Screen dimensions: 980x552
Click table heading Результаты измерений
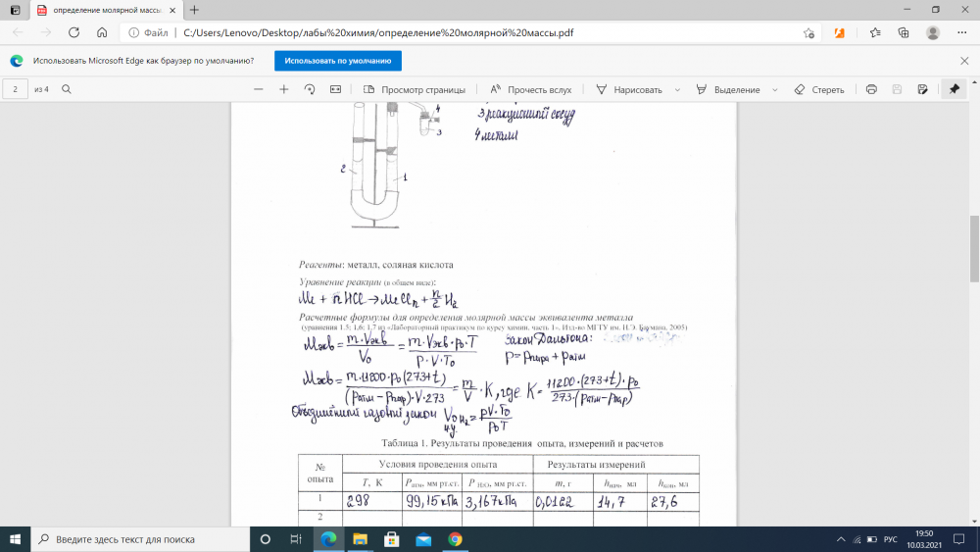(x=596, y=464)
